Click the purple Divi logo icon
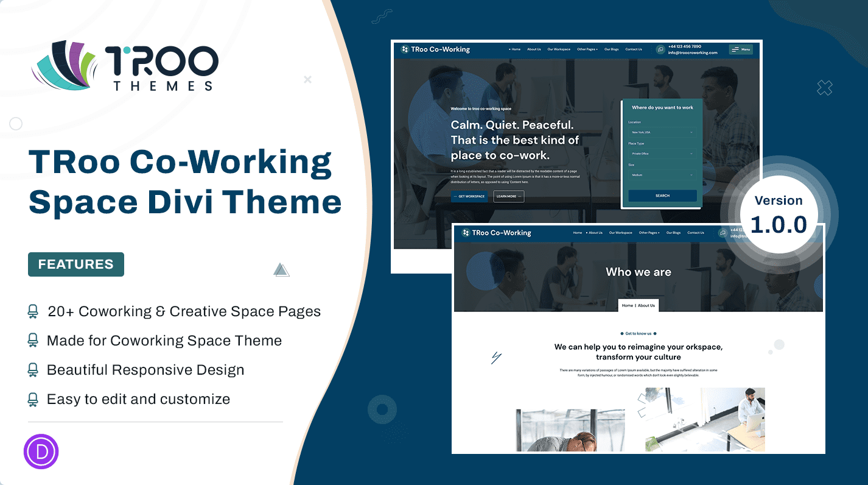Viewport: 868px width, 485px height. (x=41, y=451)
